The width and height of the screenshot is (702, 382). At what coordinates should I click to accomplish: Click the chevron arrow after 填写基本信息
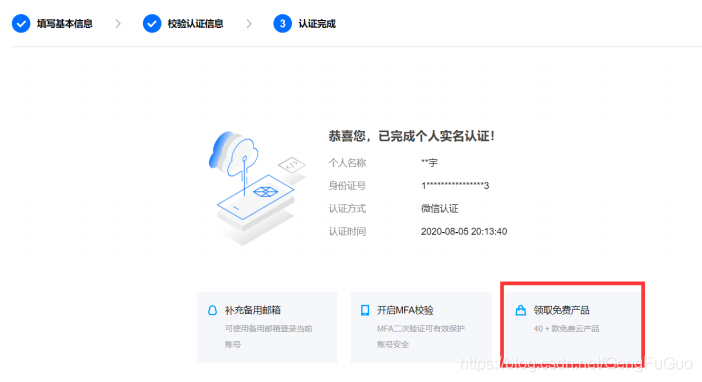(x=118, y=24)
